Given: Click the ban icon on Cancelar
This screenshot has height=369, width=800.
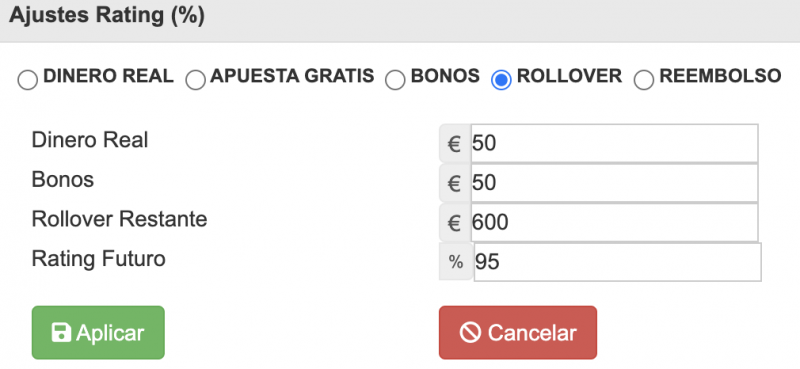Looking at the screenshot, I should point(470,333).
